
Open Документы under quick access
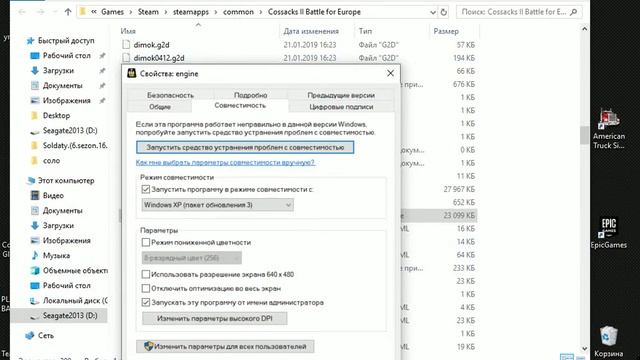62,86
